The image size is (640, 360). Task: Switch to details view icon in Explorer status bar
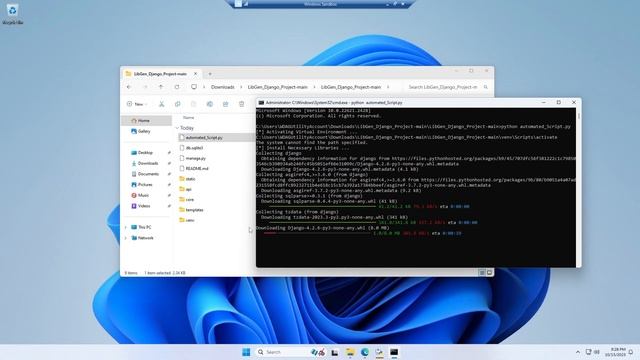pyautogui.click(x=482, y=272)
